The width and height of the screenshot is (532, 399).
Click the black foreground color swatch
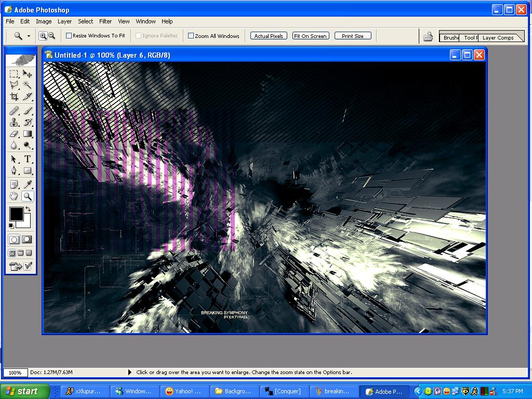[16, 214]
